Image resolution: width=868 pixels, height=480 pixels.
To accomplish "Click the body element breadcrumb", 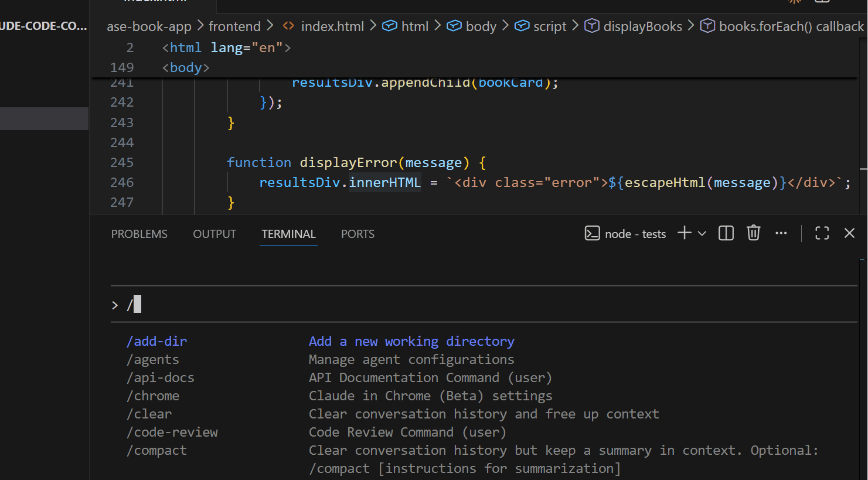I will pyautogui.click(x=481, y=26).
